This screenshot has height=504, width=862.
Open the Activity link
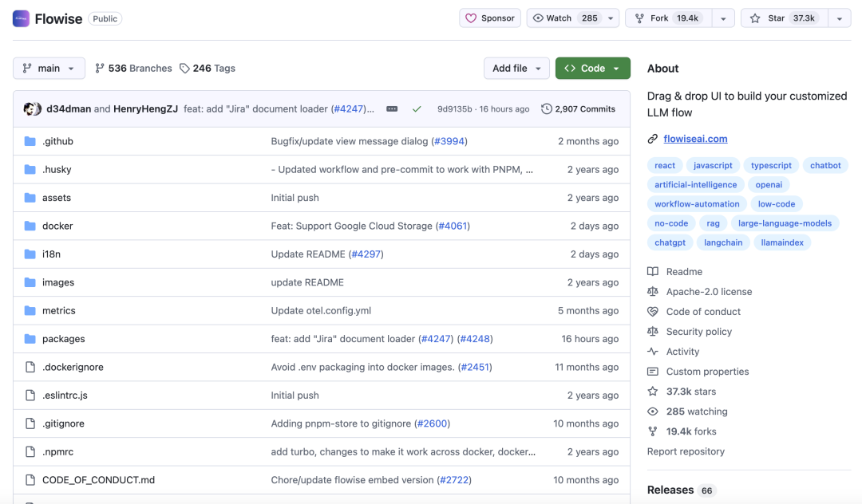(682, 352)
